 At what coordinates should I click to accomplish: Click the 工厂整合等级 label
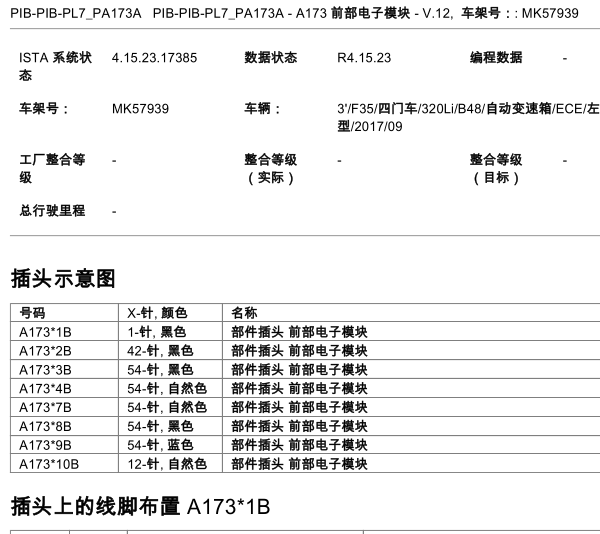point(52,168)
